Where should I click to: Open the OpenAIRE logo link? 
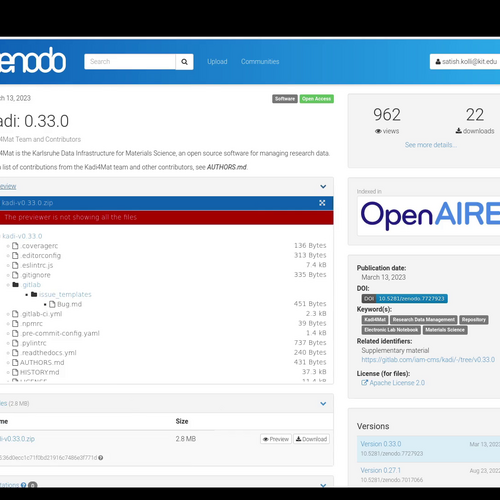coord(430,215)
